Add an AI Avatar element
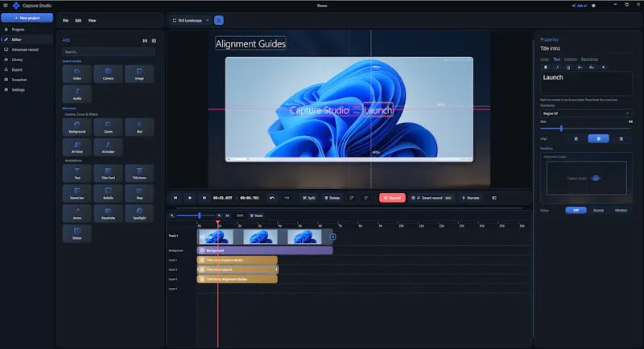 click(x=108, y=147)
